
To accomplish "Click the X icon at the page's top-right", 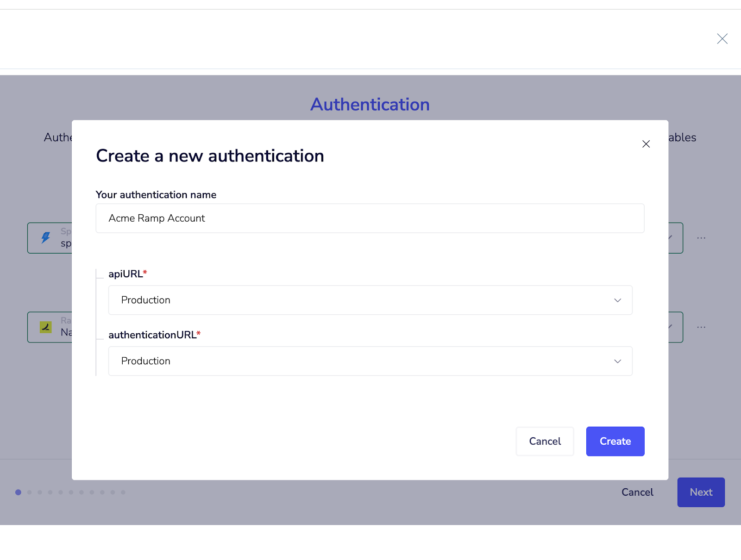I will coord(722,39).
